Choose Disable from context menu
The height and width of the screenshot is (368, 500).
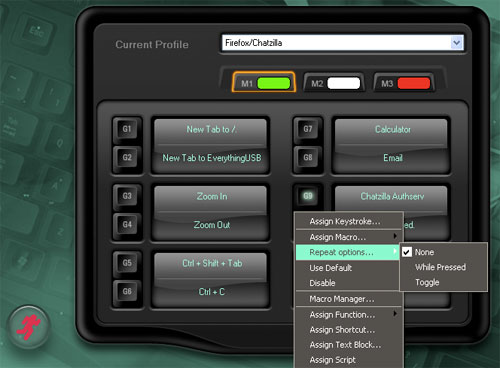point(348,283)
